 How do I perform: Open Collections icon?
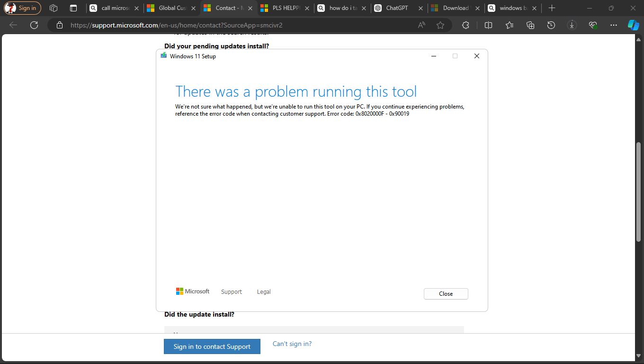coord(530,25)
